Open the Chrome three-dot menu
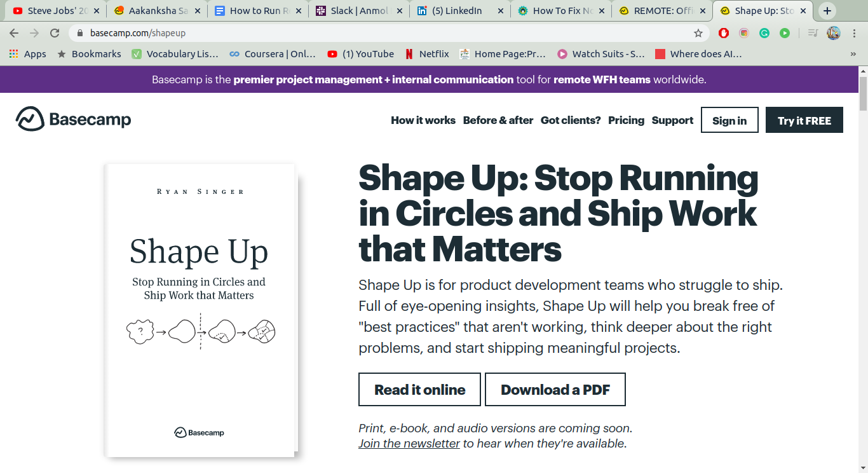 point(853,33)
